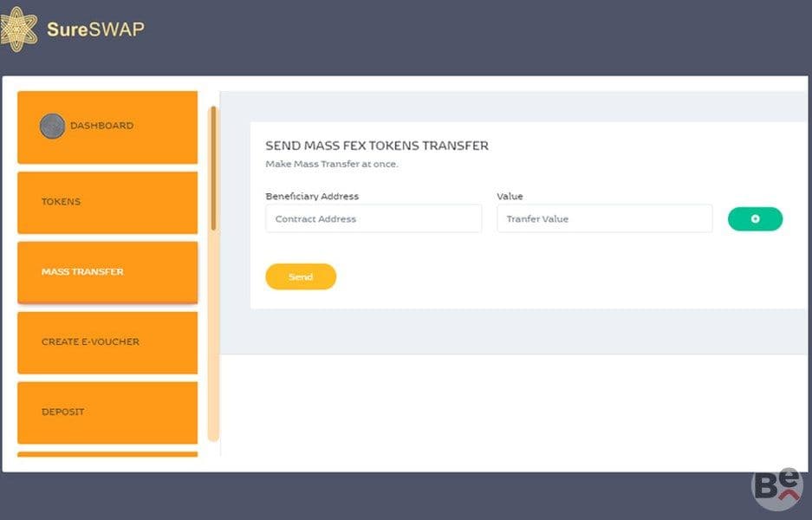812x520 pixels.
Task: Click the SureSWAP brand name text
Action: (x=96, y=29)
